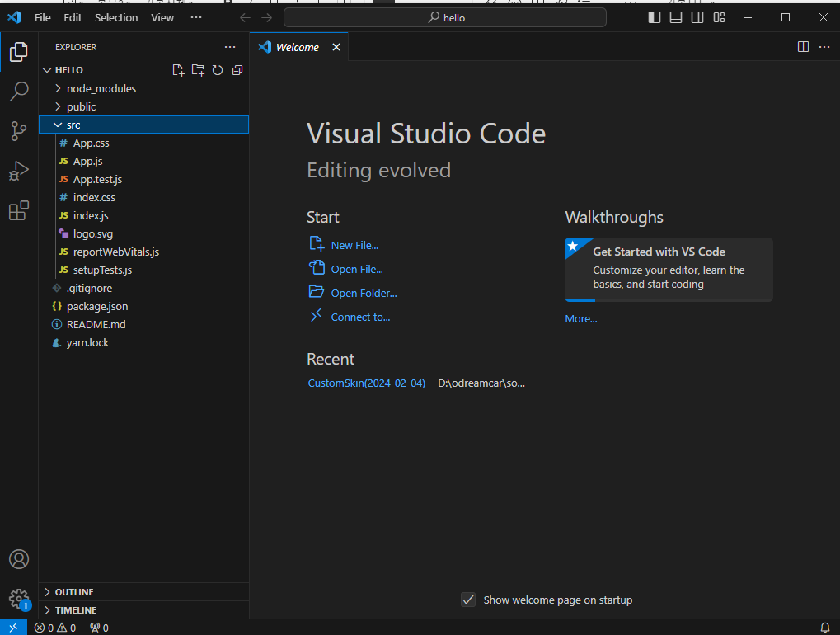Uncheck Show welcome page on startup
Screen dimensions: 840x635
coord(468,600)
